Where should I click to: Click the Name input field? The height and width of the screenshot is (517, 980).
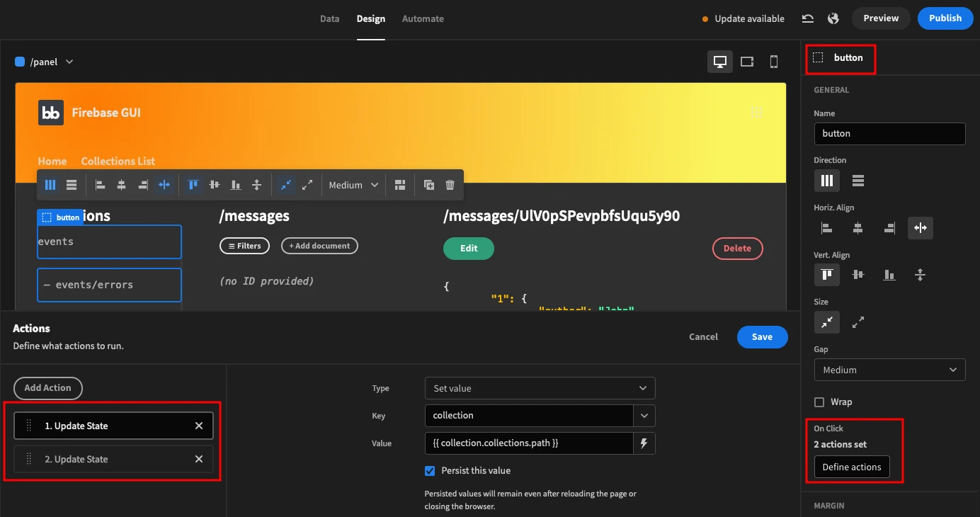click(889, 134)
